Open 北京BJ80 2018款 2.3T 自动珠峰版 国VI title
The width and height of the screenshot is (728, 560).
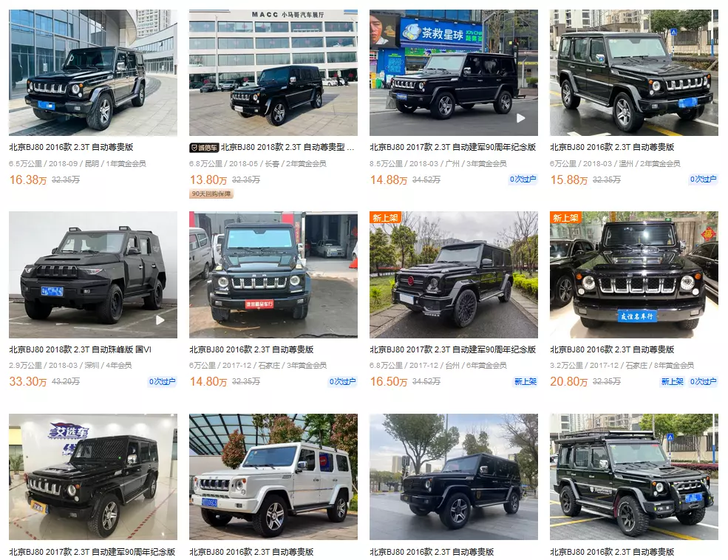pos(80,349)
